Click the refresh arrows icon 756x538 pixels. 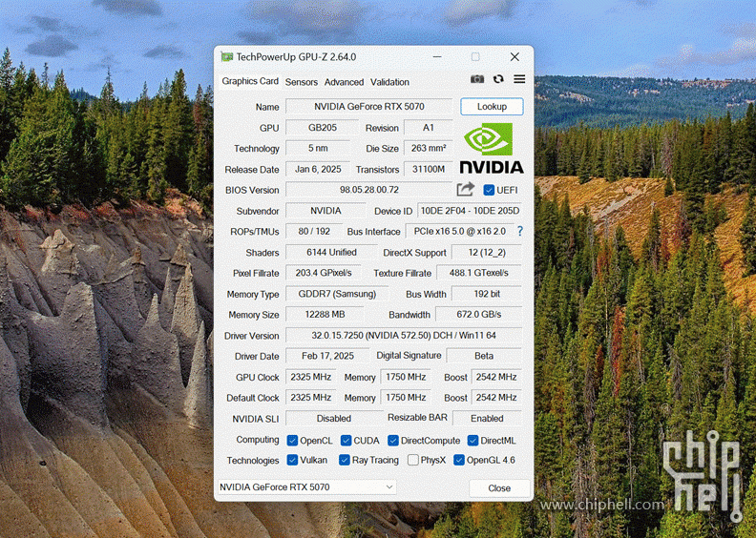pyautogui.click(x=498, y=79)
